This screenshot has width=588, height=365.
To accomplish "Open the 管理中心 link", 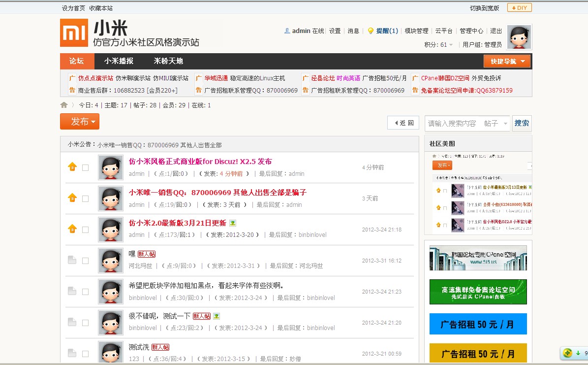I will click(x=471, y=31).
